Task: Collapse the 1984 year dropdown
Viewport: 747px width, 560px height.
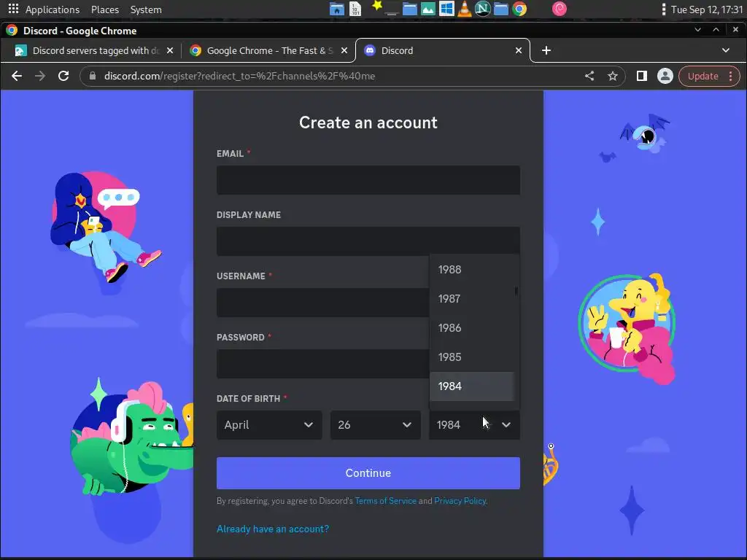Action: click(474, 425)
